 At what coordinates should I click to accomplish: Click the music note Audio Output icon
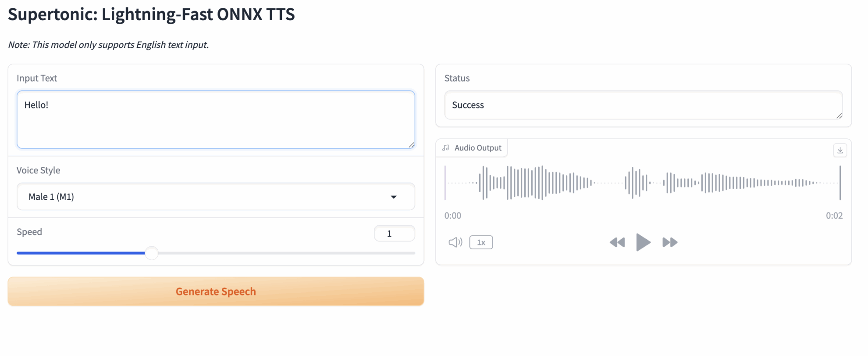pyautogui.click(x=446, y=148)
